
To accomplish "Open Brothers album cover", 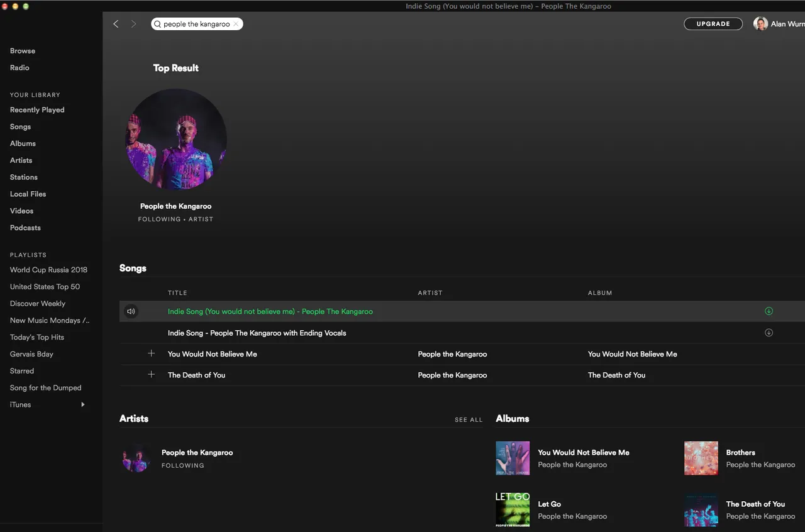I will point(701,458).
